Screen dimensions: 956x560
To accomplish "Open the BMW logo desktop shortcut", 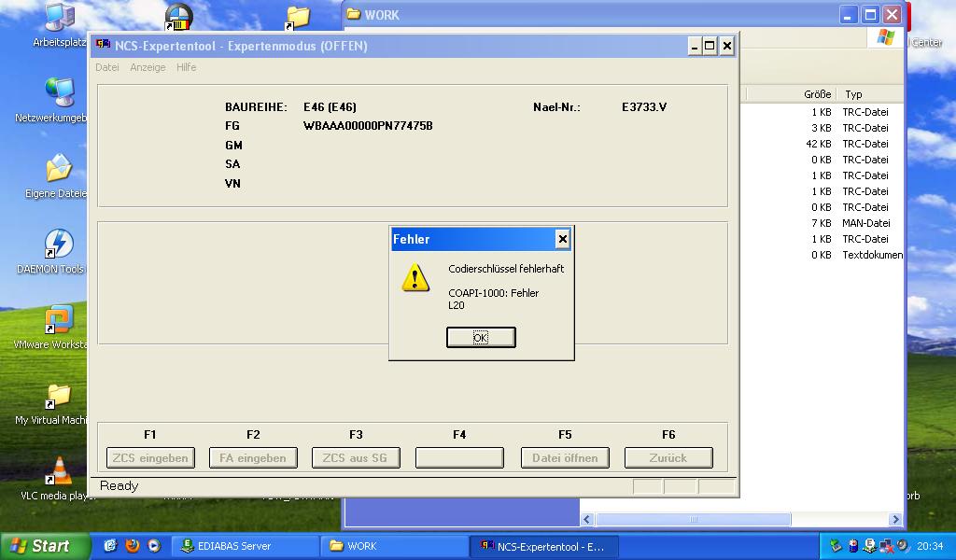I will (x=177, y=17).
